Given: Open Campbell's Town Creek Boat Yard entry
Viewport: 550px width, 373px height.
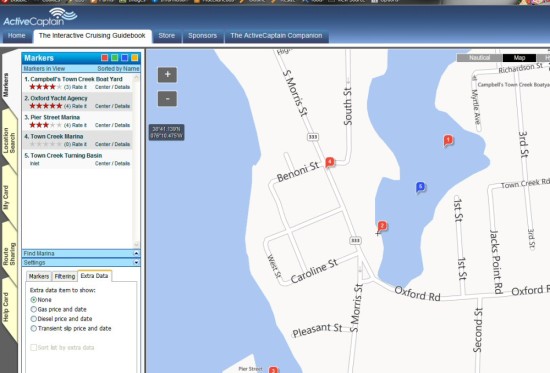Looking at the screenshot, I should coord(76,79).
